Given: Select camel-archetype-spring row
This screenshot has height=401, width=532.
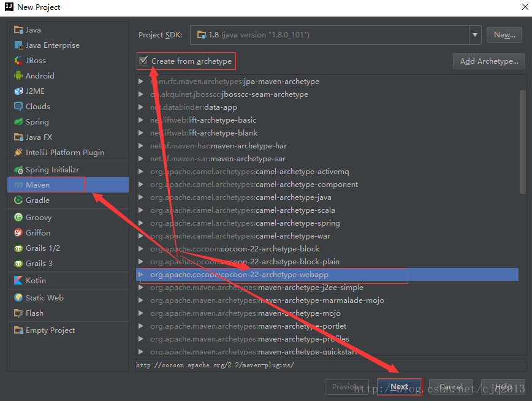Looking at the screenshot, I should click(327, 223).
